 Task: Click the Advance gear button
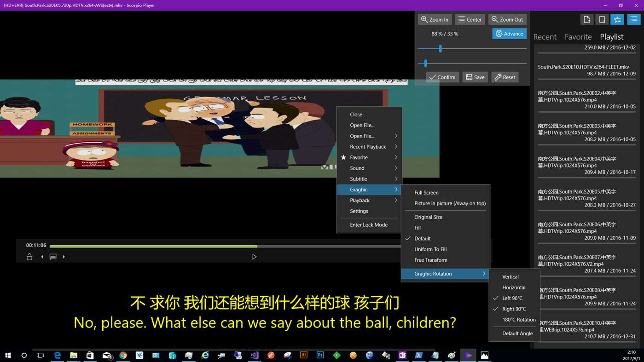(x=509, y=34)
